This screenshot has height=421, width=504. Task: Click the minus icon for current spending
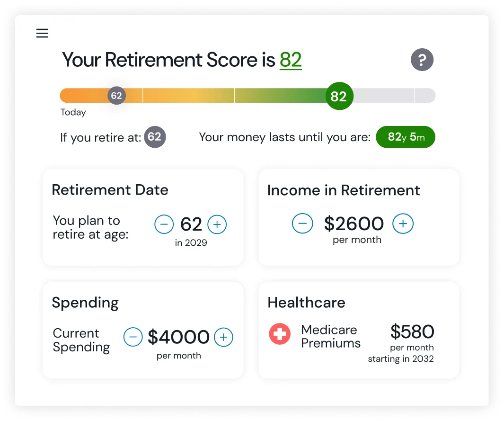tap(133, 337)
